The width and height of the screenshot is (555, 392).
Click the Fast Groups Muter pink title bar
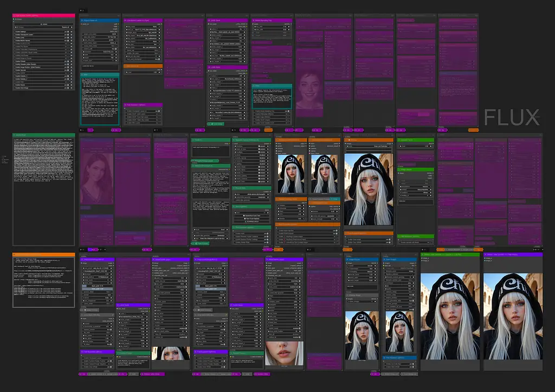(44, 16)
